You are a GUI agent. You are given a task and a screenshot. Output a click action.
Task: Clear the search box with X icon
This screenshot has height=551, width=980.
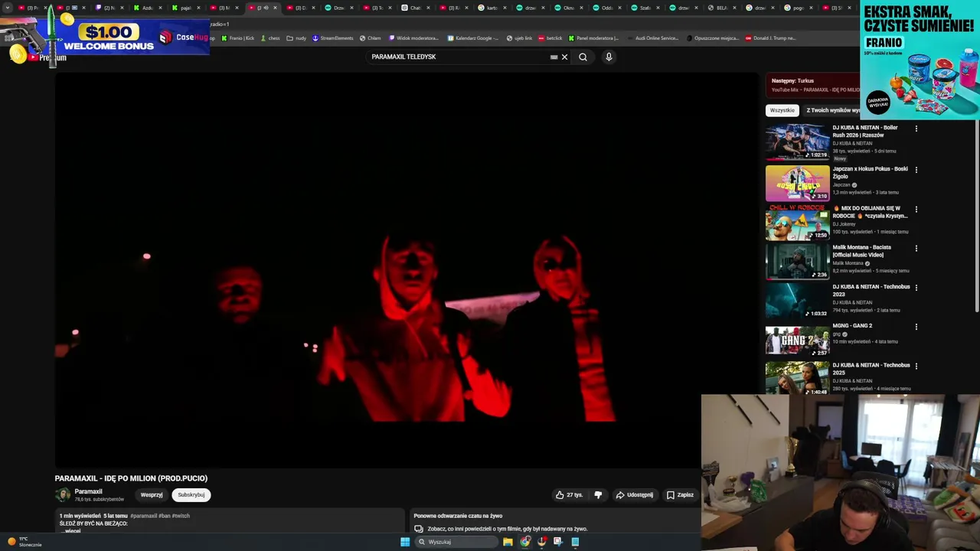(x=565, y=57)
